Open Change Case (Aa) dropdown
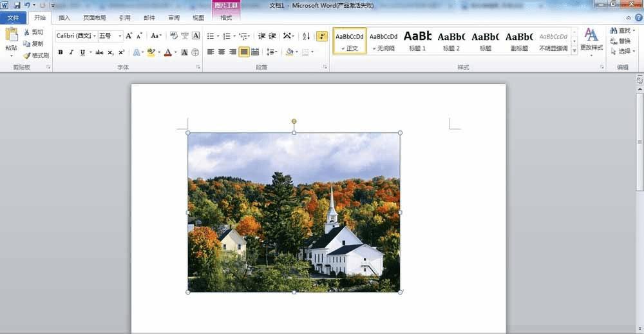Screen dimensions: 644x334 point(156,36)
